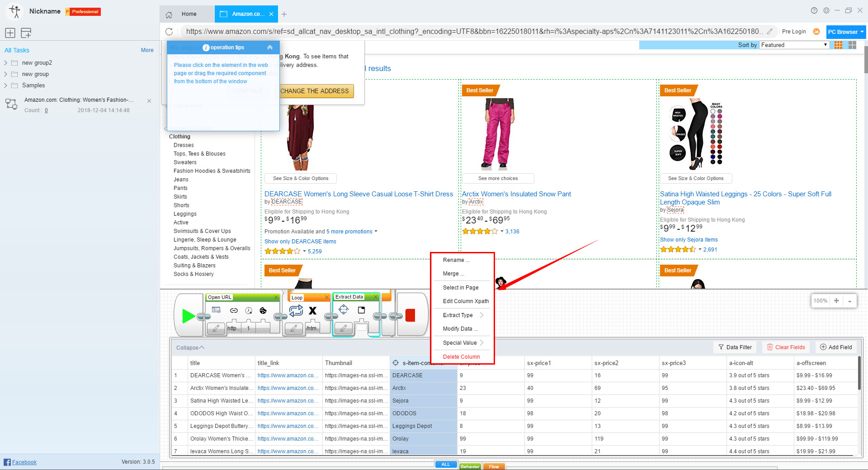The width and height of the screenshot is (868, 470).
Task: Choose Delete Column from context menu
Action: pyautogui.click(x=462, y=357)
